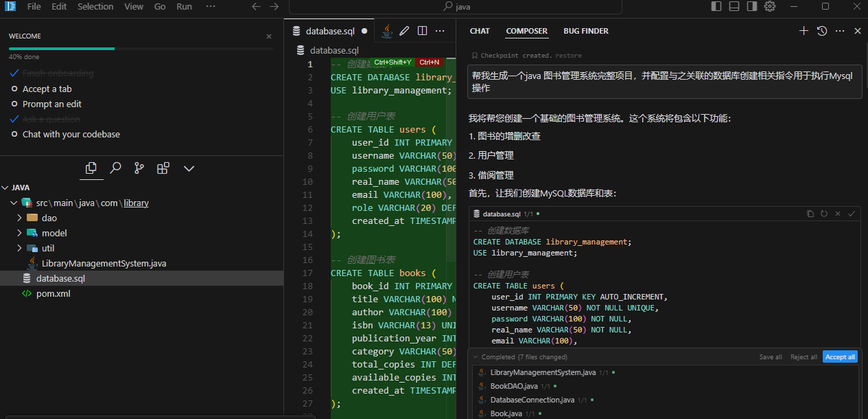Start new composer with the plus icon
This screenshot has height=419, width=868.
(x=804, y=31)
